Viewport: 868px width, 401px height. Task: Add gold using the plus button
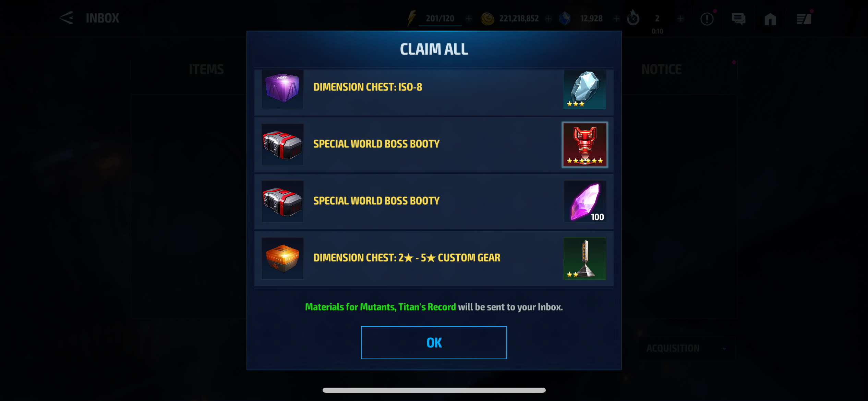click(548, 19)
